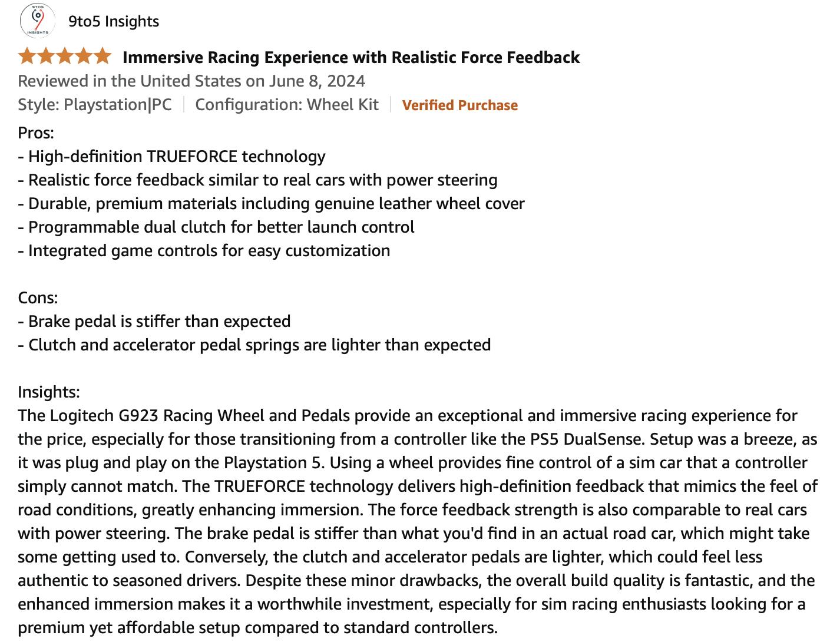Click the review date June 8, 2024
The width and height of the screenshot is (840, 642).
(318, 81)
